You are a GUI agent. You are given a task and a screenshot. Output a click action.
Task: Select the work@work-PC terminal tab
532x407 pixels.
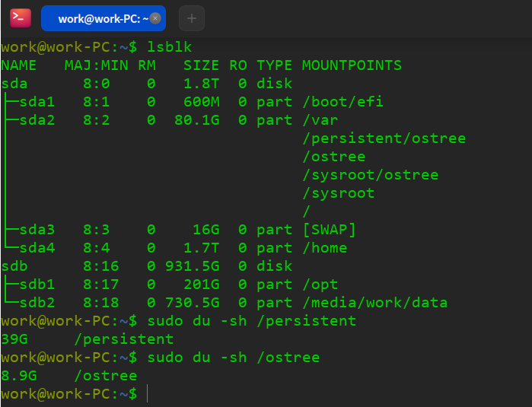[104, 18]
